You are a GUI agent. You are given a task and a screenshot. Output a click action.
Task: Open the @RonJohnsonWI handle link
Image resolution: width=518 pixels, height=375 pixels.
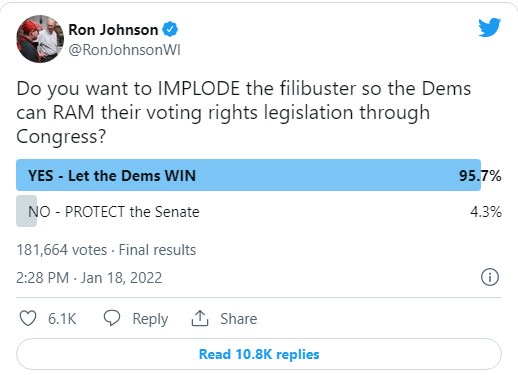(x=124, y=50)
